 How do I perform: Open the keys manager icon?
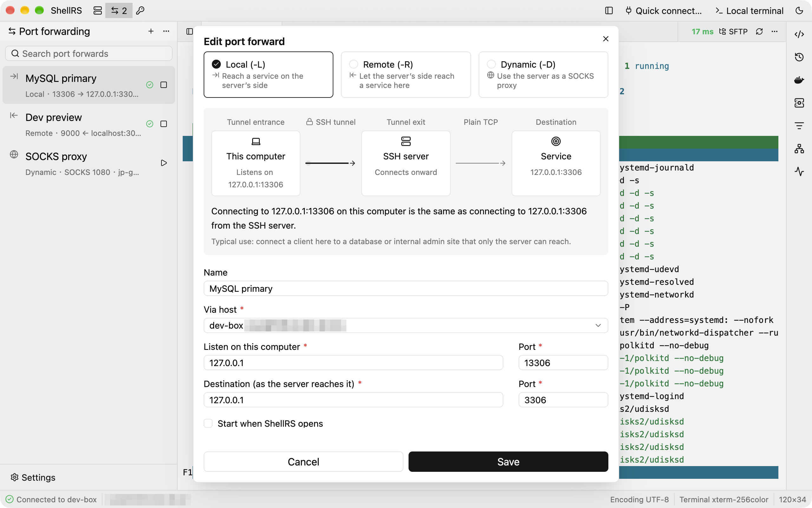(140, 10)
